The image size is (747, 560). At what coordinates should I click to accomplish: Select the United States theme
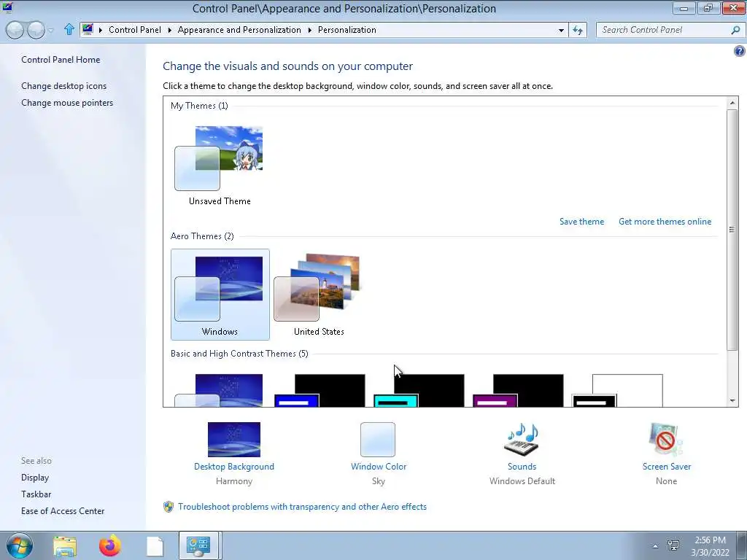click(319, 295)
